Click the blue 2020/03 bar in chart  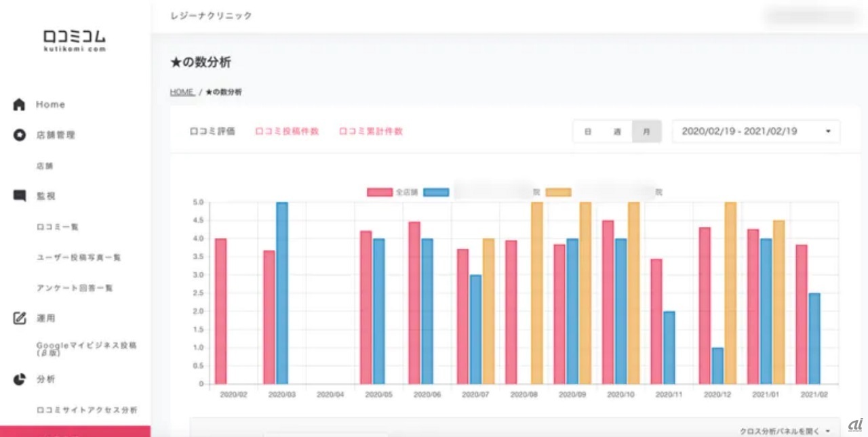click(281, 293)
